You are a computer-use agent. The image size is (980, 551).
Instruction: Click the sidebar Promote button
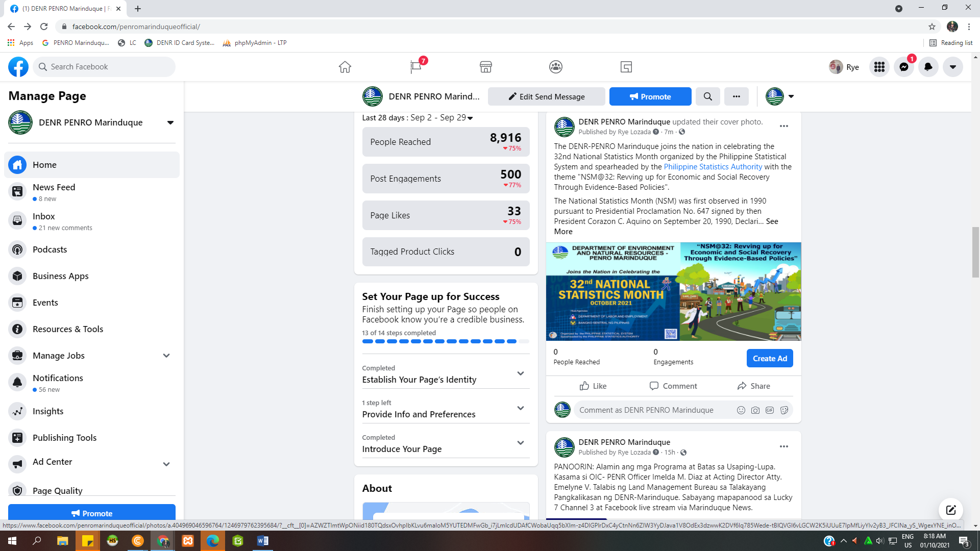92,513
